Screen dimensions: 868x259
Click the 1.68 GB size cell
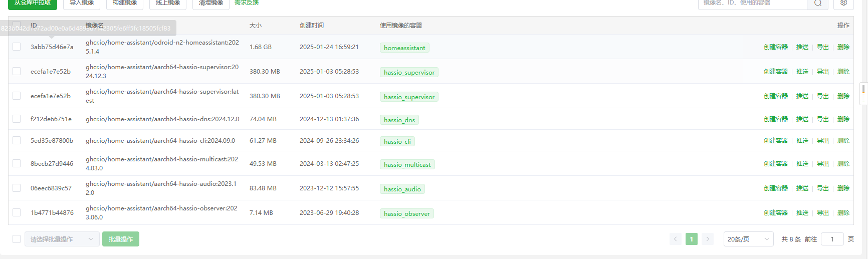click(261, 47)
